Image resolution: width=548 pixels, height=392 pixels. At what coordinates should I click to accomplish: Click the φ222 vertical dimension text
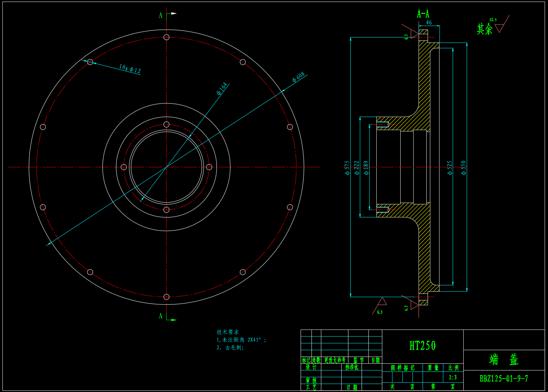tap(356, 168)
